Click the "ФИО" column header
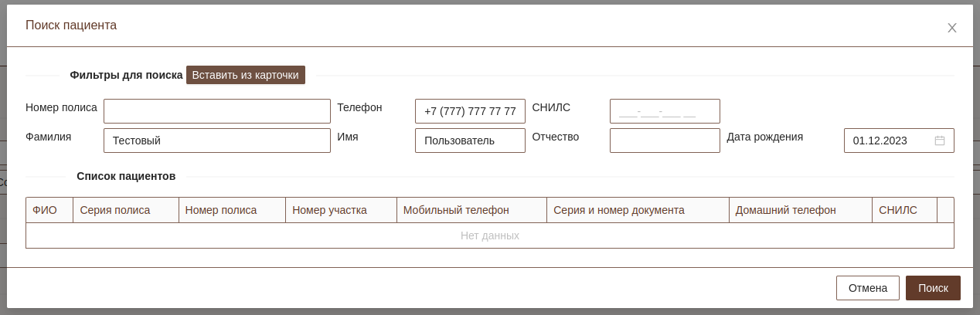The image size is (980, 315). [x=45, y=210]
